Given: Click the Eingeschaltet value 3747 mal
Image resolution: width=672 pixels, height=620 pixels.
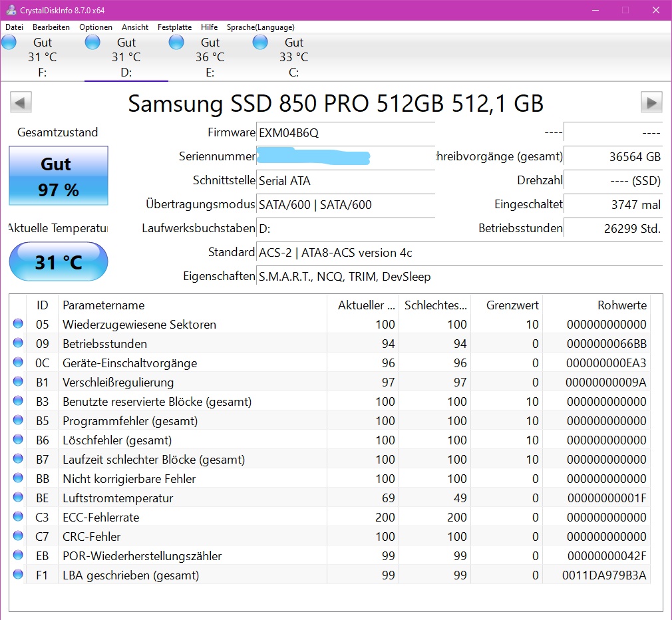Looking at the screenshot, I should (613, 205).
